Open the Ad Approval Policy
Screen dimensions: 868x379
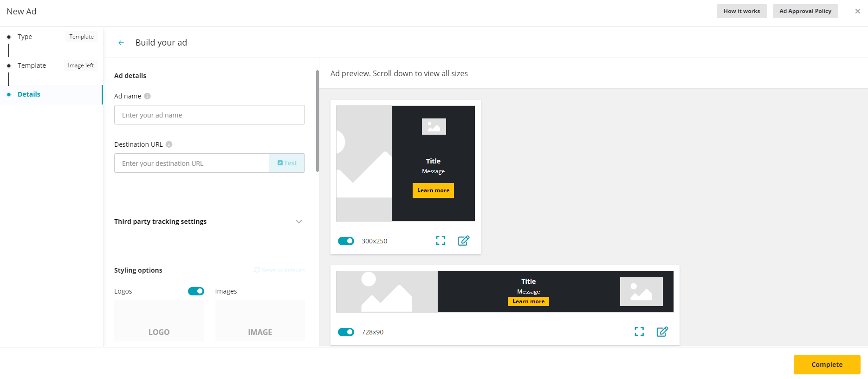pyautogui.click(x=805, y=11)
